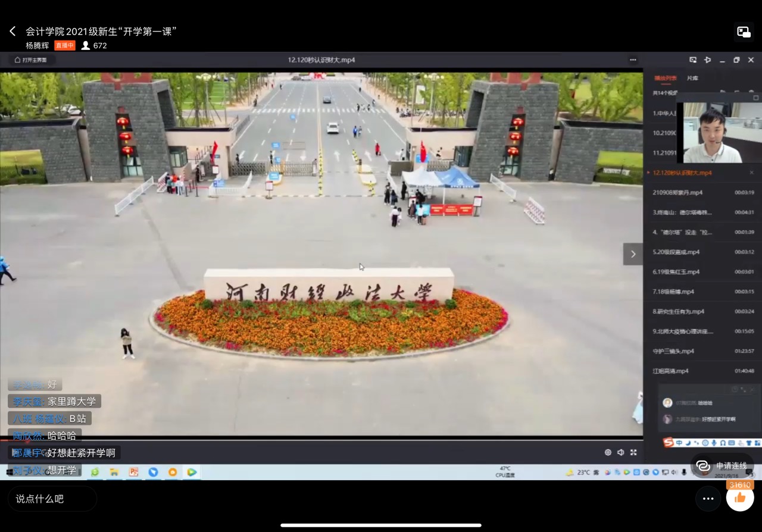The height and width of the screenshot is (532, 762).
Task: Click the 直播中 live status badge
Action: pos(65,45)
